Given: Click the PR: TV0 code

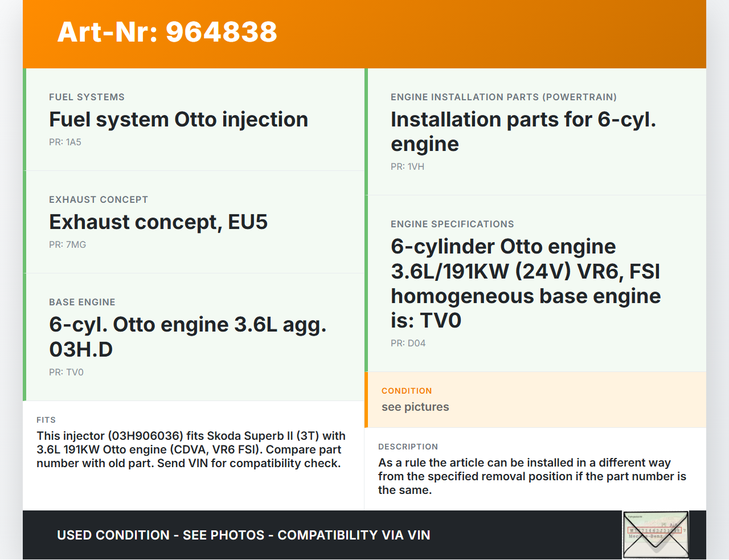Looking at the screenshot, I should point(66,373).
